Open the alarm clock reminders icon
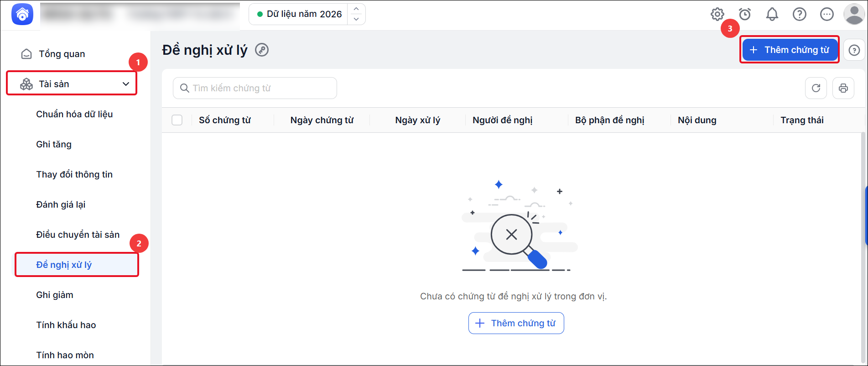The height and width of the screenshot is (366, 868). coord(745,14)
